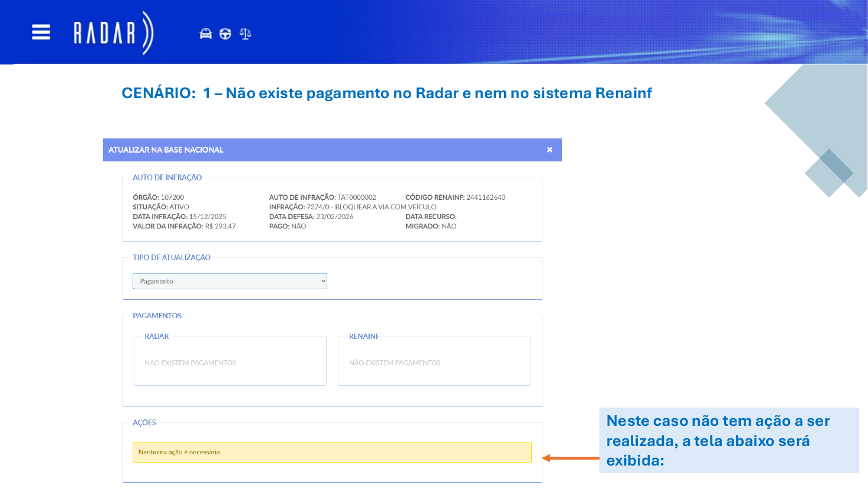The width and height of the screenshot is (868, 488).
Task: Open the steering wheel driver icon
Action: [x=225, y=34]
